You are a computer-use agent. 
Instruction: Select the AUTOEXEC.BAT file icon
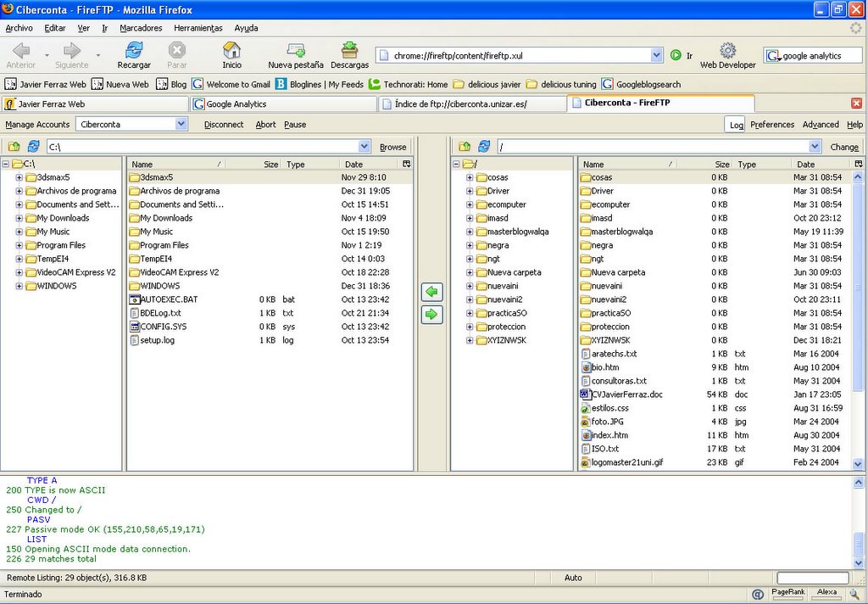pyautogui.click(x=134, y=299)
